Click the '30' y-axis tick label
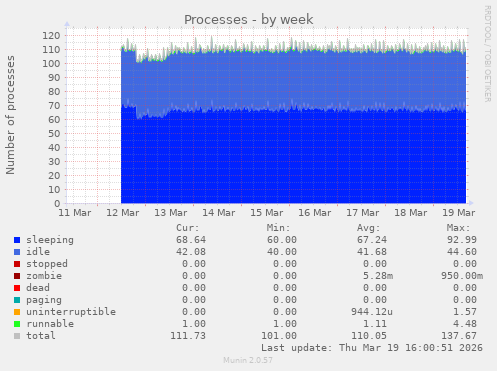The width and height of the screenshot is (497, 371). point(54,161)
